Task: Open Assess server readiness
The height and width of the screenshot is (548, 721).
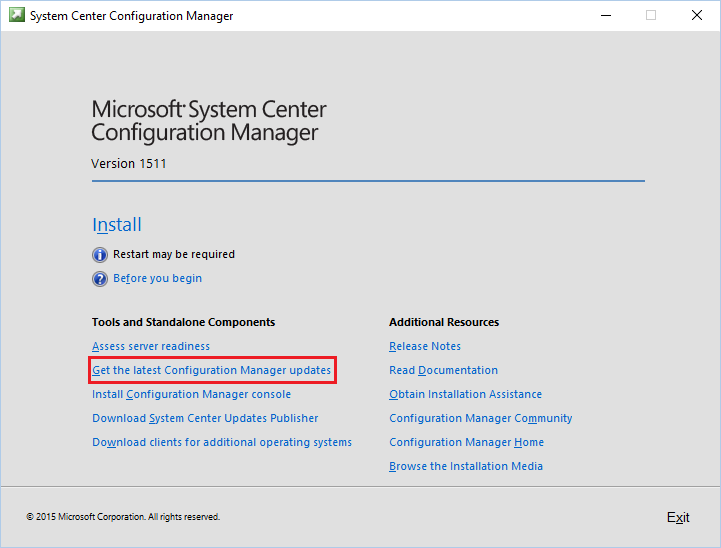Action: 151,346
